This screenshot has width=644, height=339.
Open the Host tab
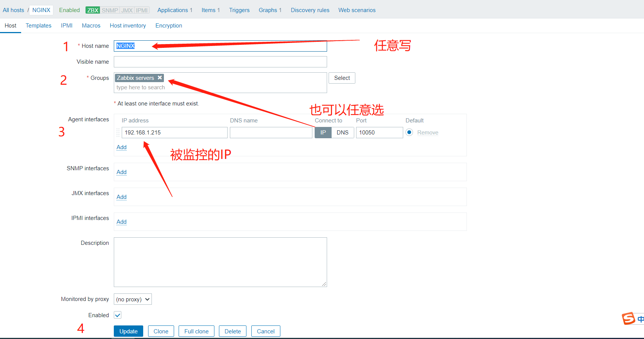pyautogui.click(x=11, y=26)
